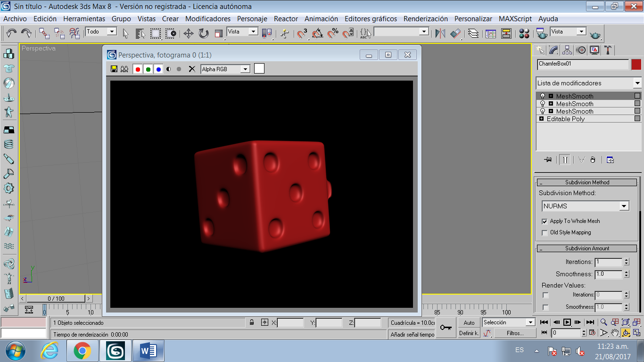Screen dimensions: 644x362
Task: Click the Filtros... button
Action: pos(515,333)
